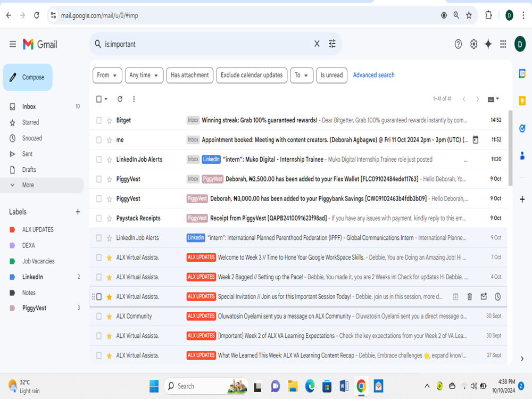Bookmark this page with the star icon
532x399 pixels.
pos(469,15)
